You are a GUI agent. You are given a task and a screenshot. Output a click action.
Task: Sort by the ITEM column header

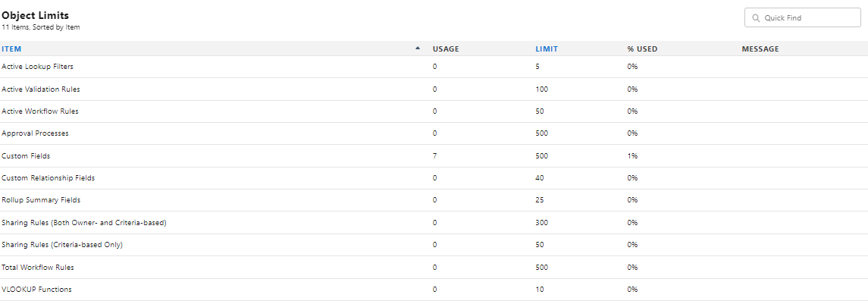coord(11,49)
